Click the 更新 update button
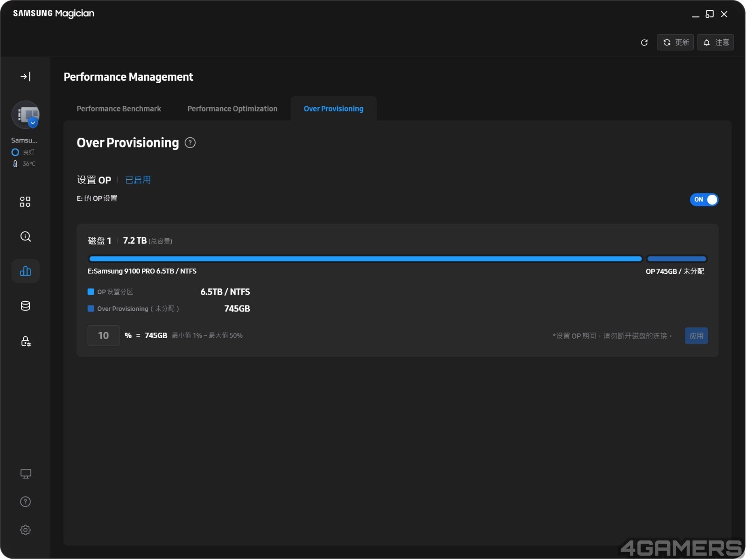Image resolution: width=747 pixels, height=560 pixels. pyautogui.click(x=676, y=43)
